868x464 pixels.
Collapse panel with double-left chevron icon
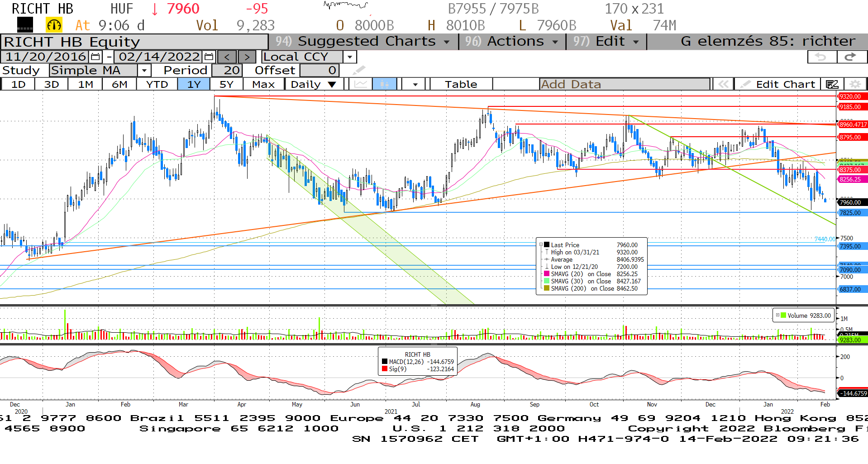tap(723, 84)
